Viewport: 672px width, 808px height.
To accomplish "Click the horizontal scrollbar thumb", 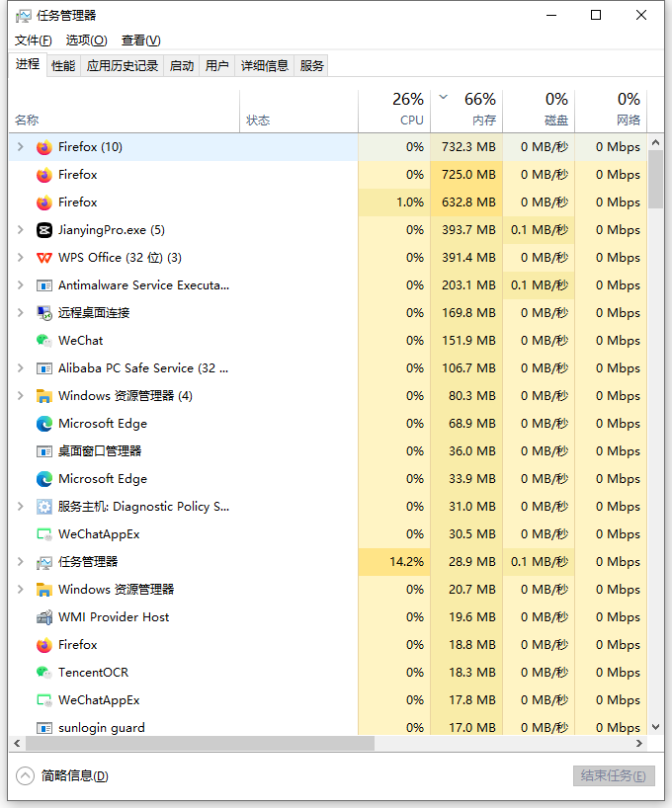I will 200,743.
